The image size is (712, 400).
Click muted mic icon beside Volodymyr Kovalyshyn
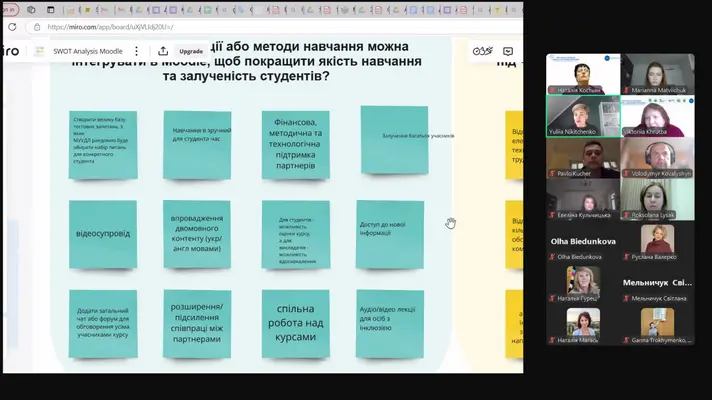click(x=627, y=173)
